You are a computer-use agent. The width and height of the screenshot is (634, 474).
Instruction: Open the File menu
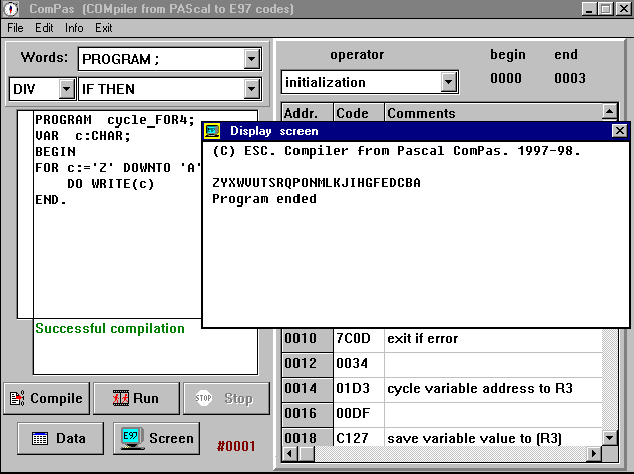pyautogui.click(x=15, y=28)
